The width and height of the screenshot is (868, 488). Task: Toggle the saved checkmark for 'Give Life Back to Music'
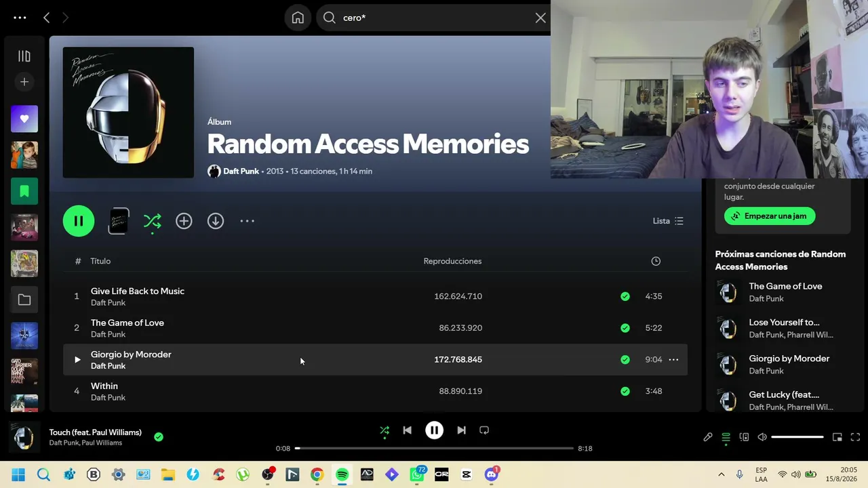click(x=625, y=296)
